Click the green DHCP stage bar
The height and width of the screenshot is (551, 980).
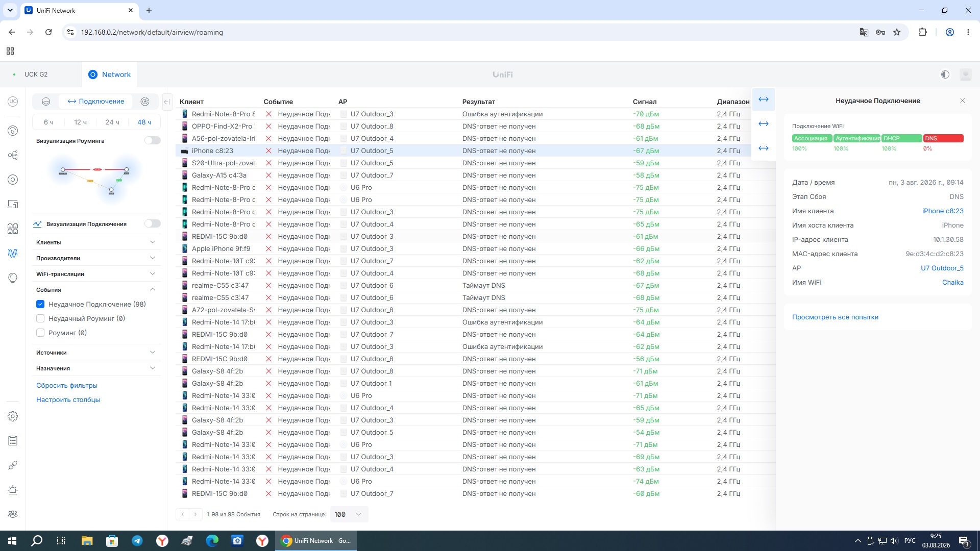[902, 138]
